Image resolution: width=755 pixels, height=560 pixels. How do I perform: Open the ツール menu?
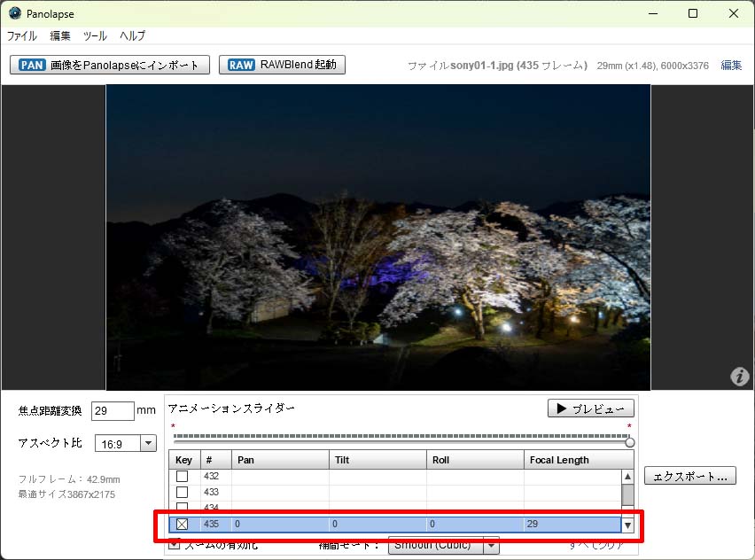(95, 36)
